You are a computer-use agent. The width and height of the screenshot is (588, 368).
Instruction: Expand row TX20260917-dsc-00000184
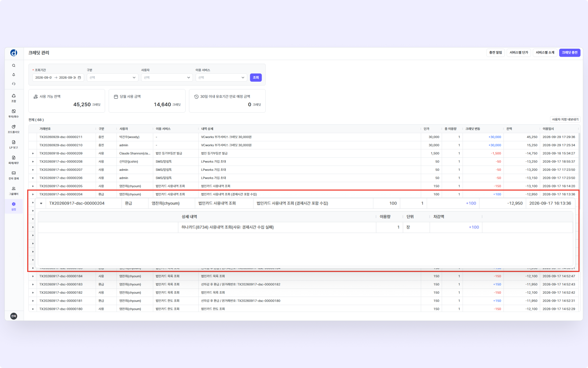33,276
